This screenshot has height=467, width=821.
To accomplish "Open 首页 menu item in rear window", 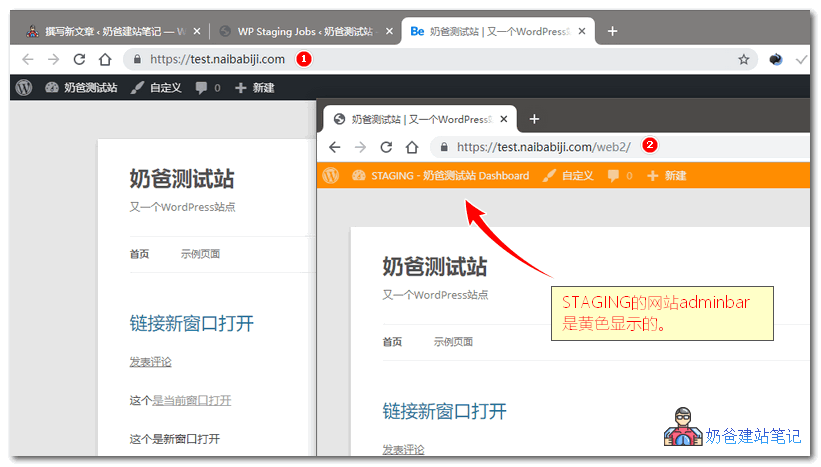I will coord(139,254).
